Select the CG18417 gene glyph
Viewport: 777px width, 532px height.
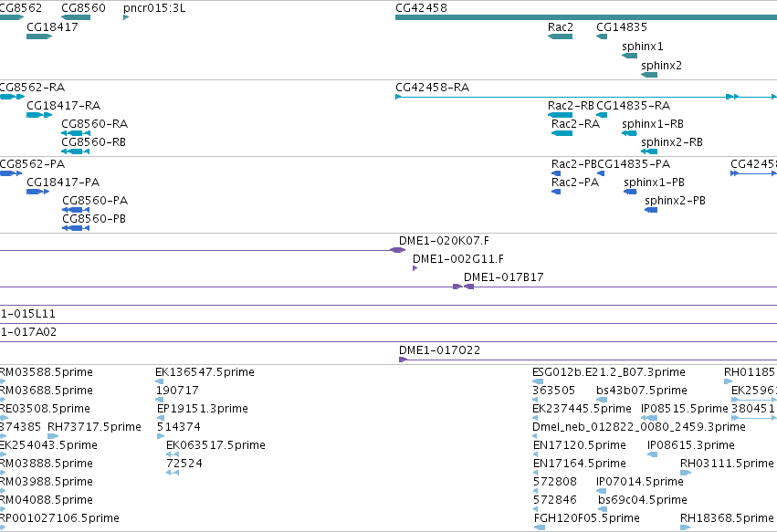click(39, 37)
